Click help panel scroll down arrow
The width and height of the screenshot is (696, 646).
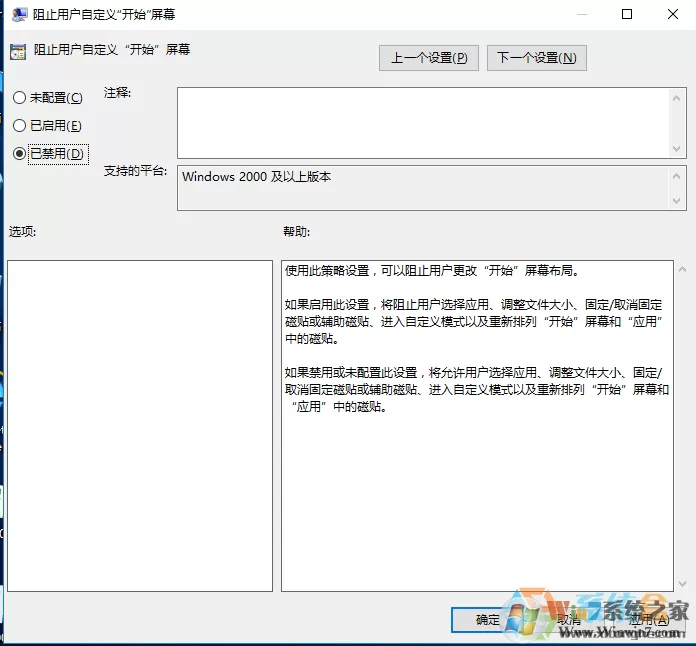pos(682,584)
